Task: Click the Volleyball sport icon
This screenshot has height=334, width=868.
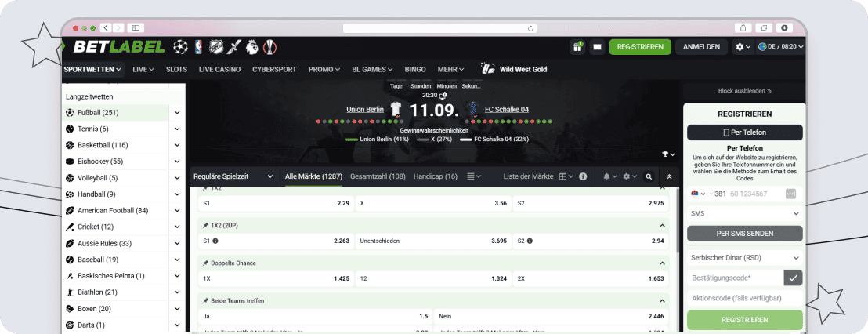Action: [70, 178]
